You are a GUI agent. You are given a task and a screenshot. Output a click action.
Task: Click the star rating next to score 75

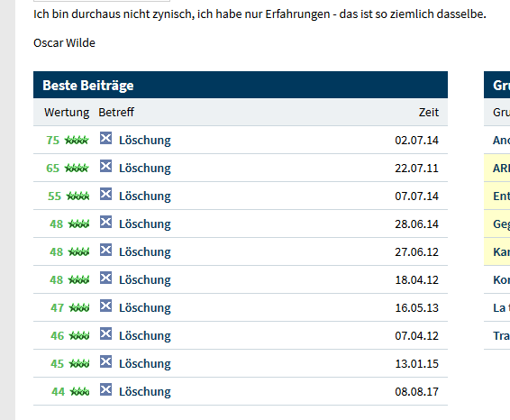tap(77, 141)
